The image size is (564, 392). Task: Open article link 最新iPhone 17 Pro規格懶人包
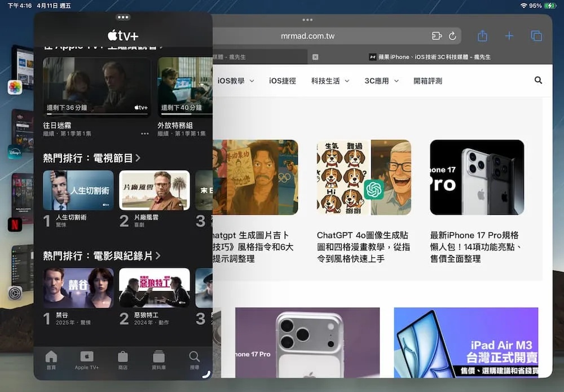[475, 246]
